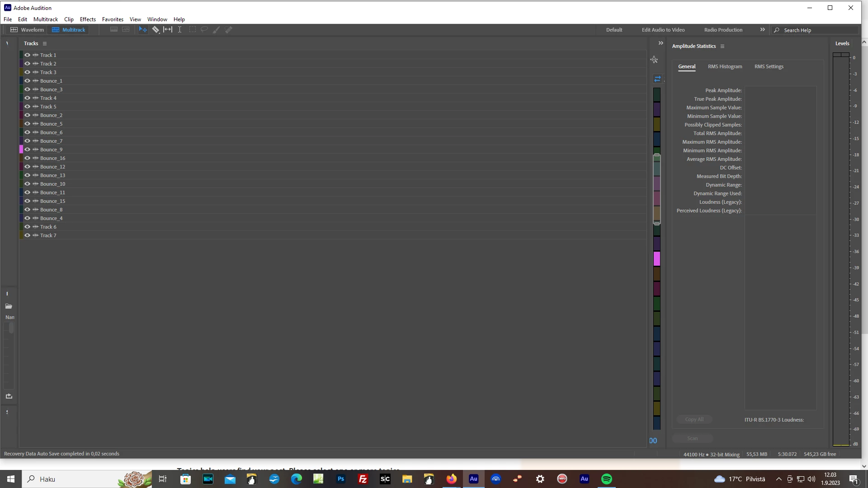Open the Amplitude Statistics panel menu
The width and height of the screenshot is (868, 488).
point(722,47)
